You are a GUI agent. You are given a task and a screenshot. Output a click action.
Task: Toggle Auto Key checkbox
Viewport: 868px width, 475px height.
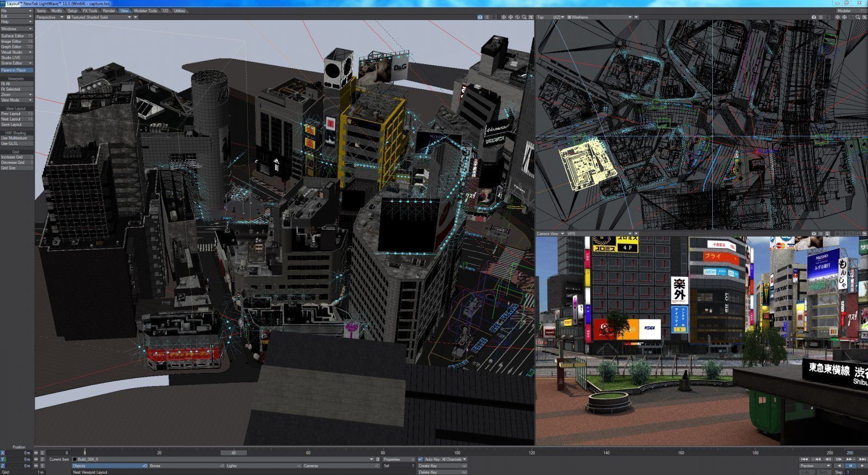tap(420, 459)
